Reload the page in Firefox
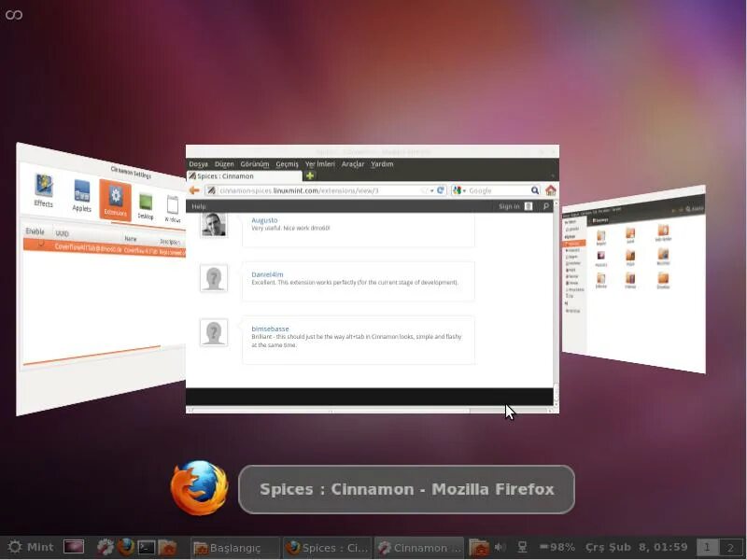 tap(441, 190)
